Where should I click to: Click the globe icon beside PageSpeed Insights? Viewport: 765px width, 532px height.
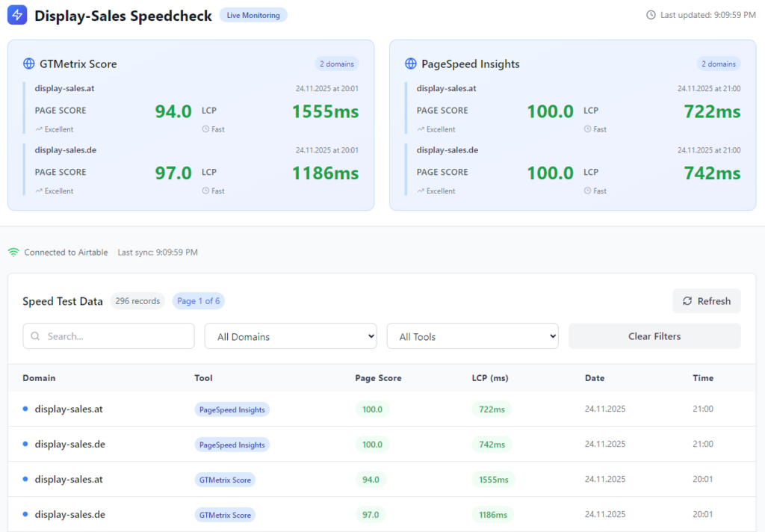click(x=411, y=64)
